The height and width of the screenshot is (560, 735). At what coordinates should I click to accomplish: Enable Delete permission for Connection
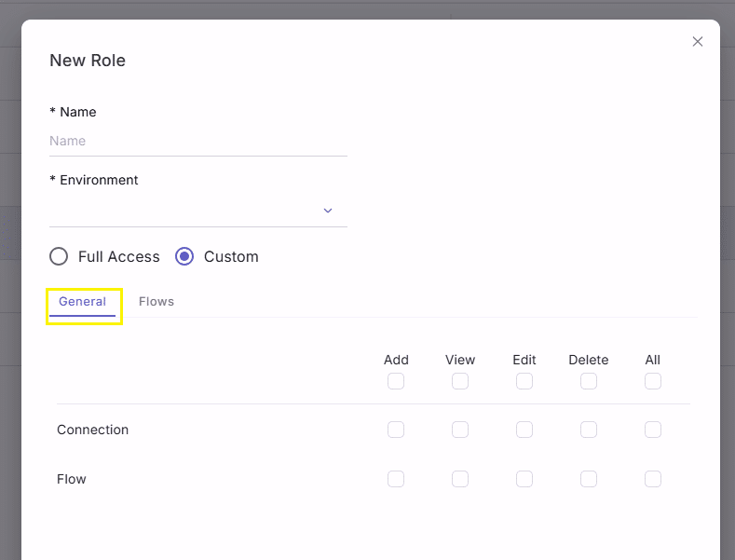pos(589,430)
